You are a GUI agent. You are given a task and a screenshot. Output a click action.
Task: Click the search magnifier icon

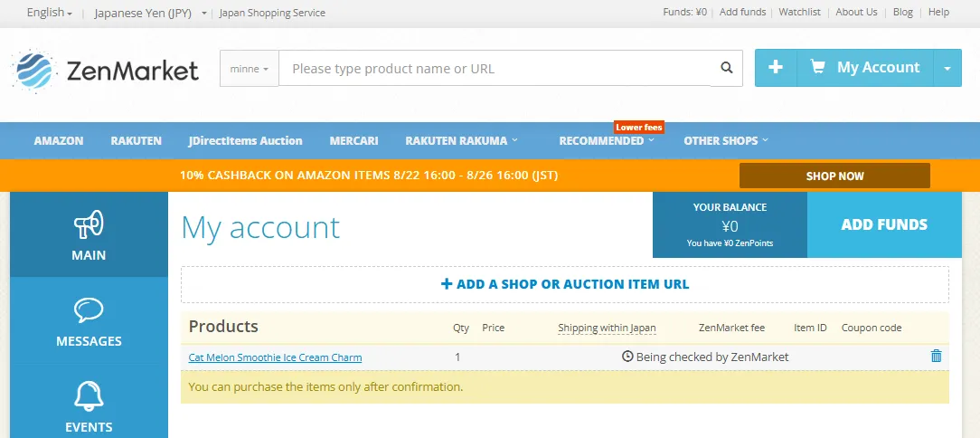[x=726, y=68]
